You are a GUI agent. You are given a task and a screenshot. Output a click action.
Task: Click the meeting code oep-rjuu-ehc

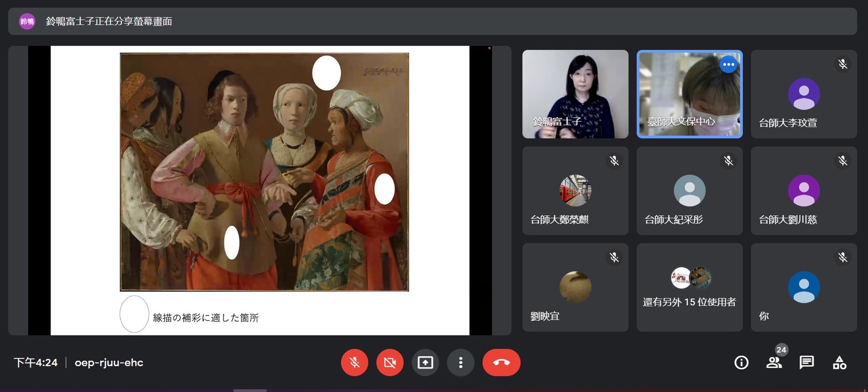click(x=109, y=362)
